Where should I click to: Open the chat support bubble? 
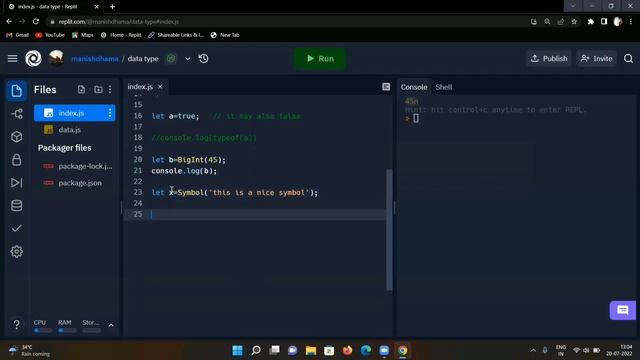[x=622, y=311]
